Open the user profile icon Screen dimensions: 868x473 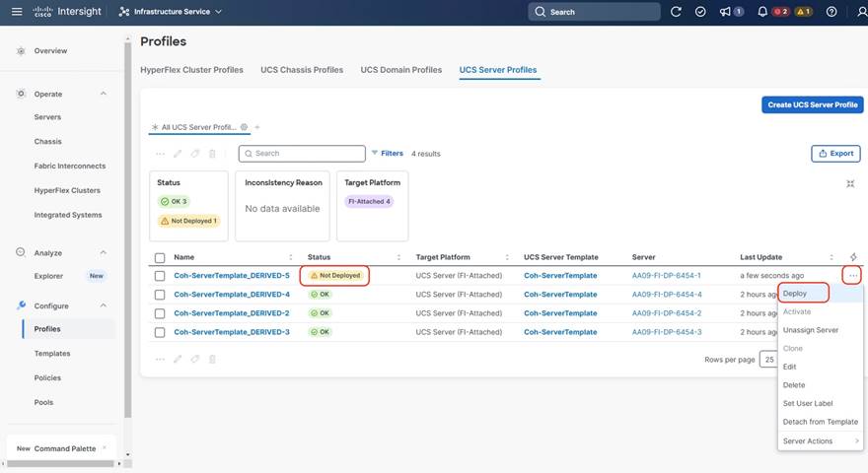click(x=861, y=12)
